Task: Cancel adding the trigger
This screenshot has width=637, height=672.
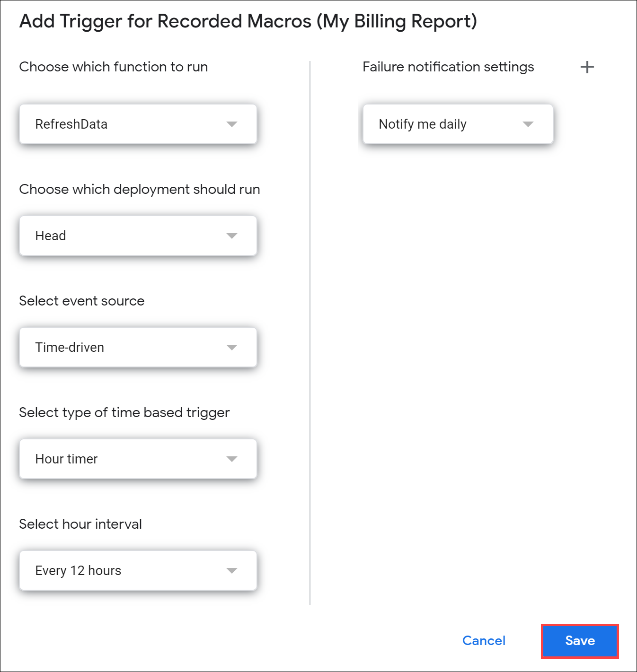Action: 484,641
